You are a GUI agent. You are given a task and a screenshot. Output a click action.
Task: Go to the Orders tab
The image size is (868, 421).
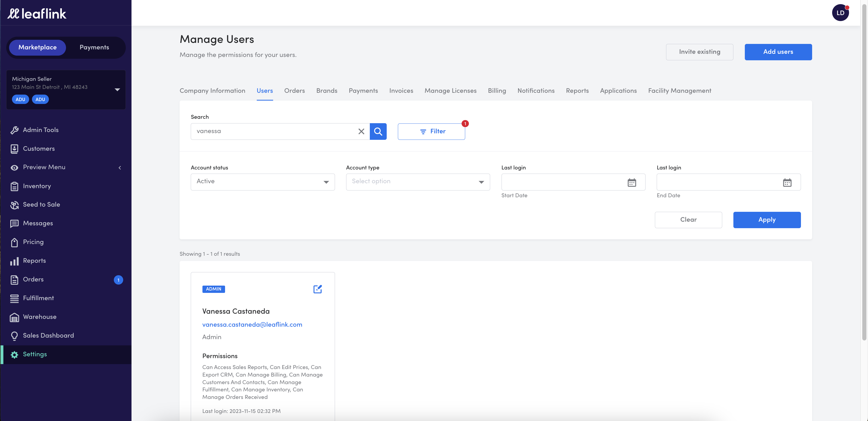[294, 91]
